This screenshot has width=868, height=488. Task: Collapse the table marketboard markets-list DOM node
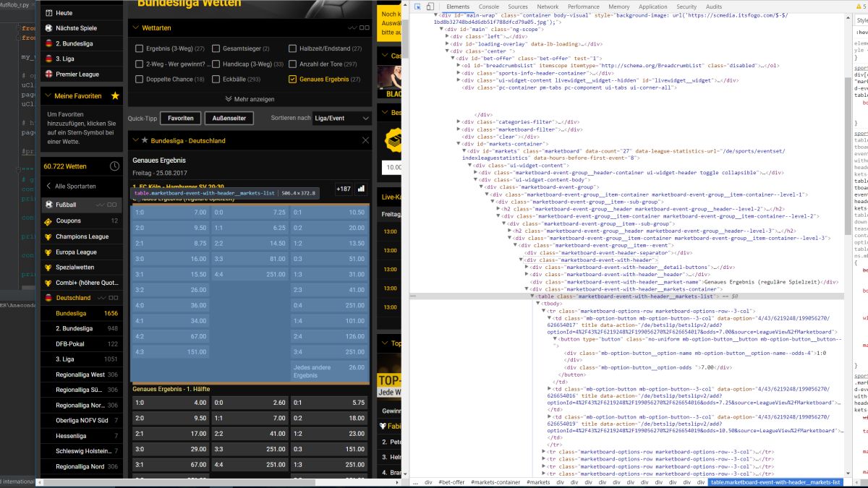[x=533, y=296]
